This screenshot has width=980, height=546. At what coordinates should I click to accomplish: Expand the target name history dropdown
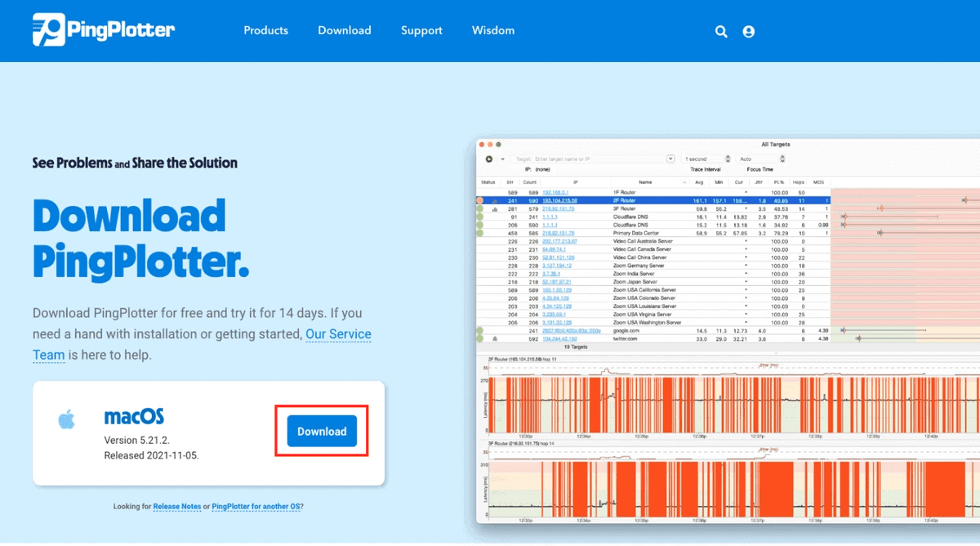pyautogui.click(x=670, y=159)
